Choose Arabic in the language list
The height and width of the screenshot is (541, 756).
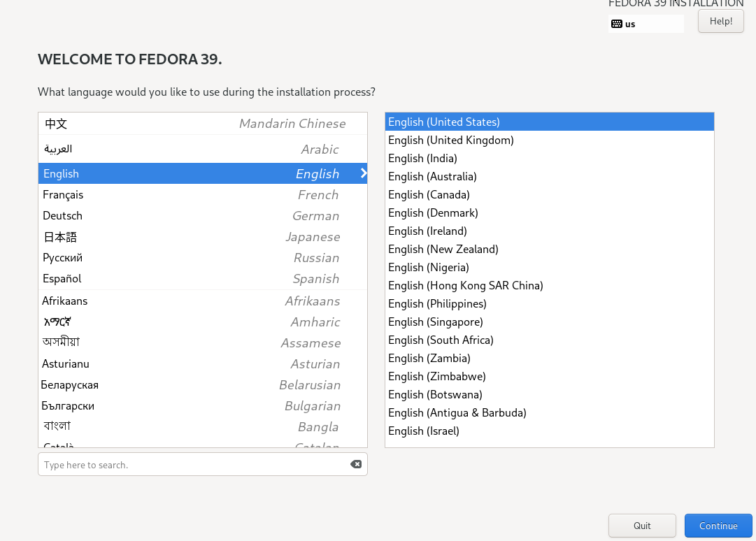(203, 149)
